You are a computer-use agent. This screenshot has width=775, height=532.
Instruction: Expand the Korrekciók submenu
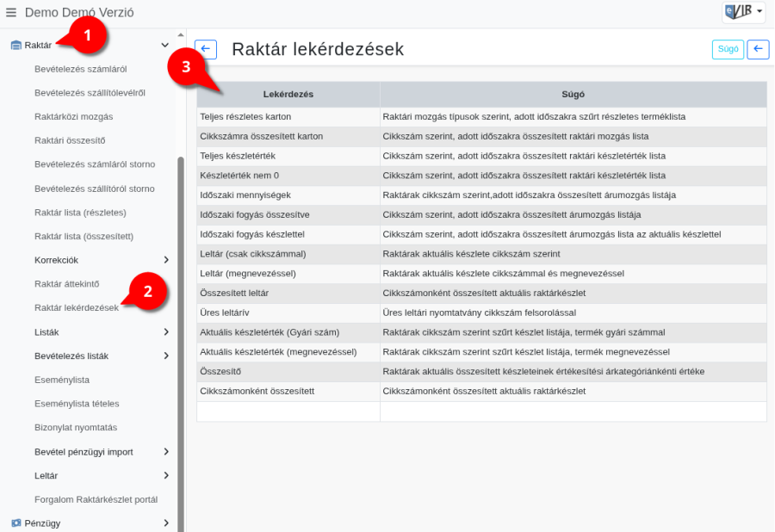pos(166,260)
